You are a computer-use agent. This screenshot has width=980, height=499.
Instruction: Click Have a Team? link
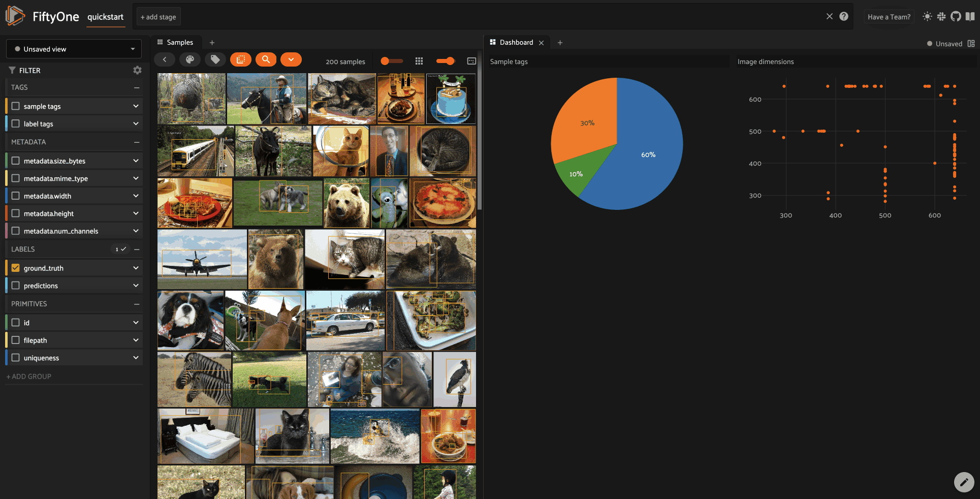pyautogui.click(x=889, y=17)
